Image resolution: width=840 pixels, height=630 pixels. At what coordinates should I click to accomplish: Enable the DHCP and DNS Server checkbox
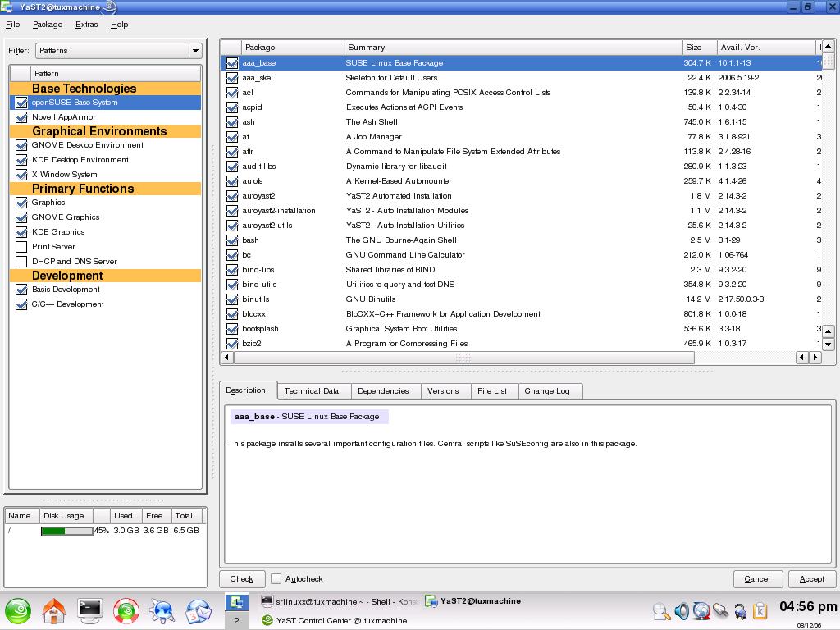point(21,262)
